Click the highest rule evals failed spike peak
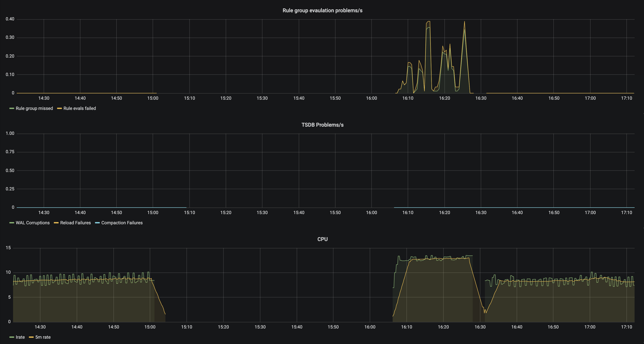Image resolution: width=644 pixels, height=344 pixels. [x=464, y=21]
